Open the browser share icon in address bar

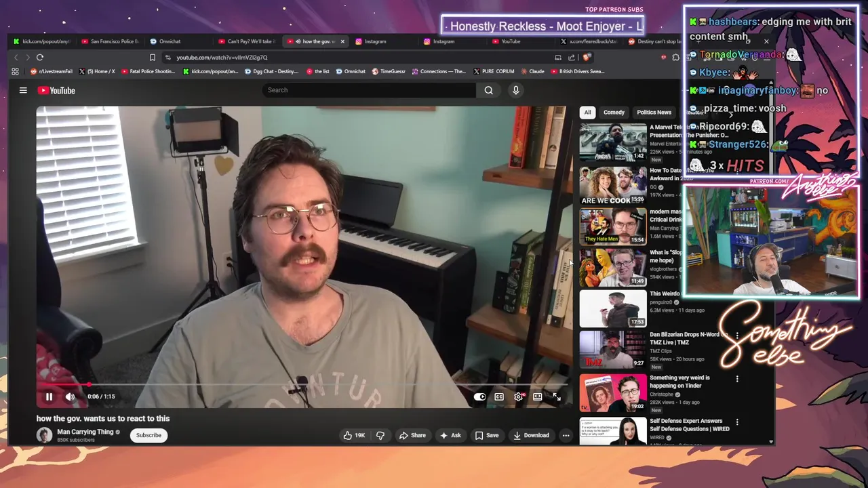point(572,58)
